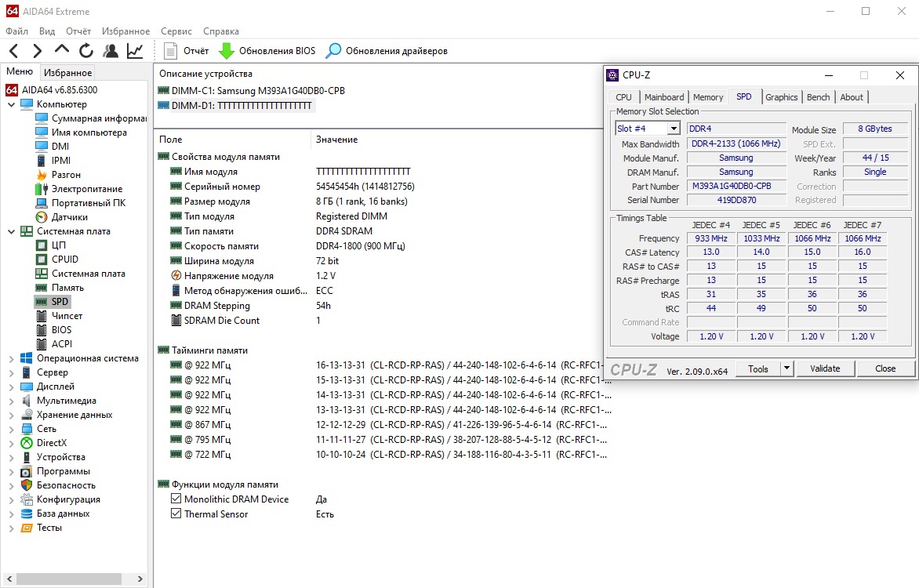The height and width of the screenshot is (588, 919).
Task: Click the Back arrow in AIDA64 toolbar
Action: pos(15,51)
